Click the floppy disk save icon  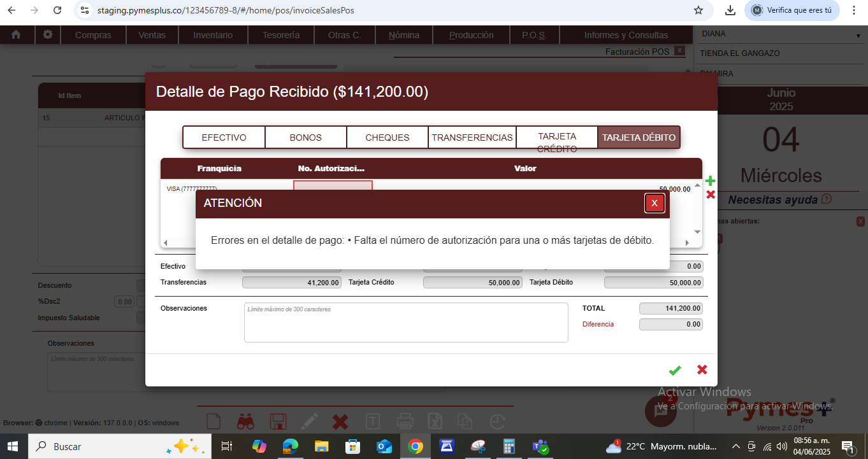click(x=278, y=421)
